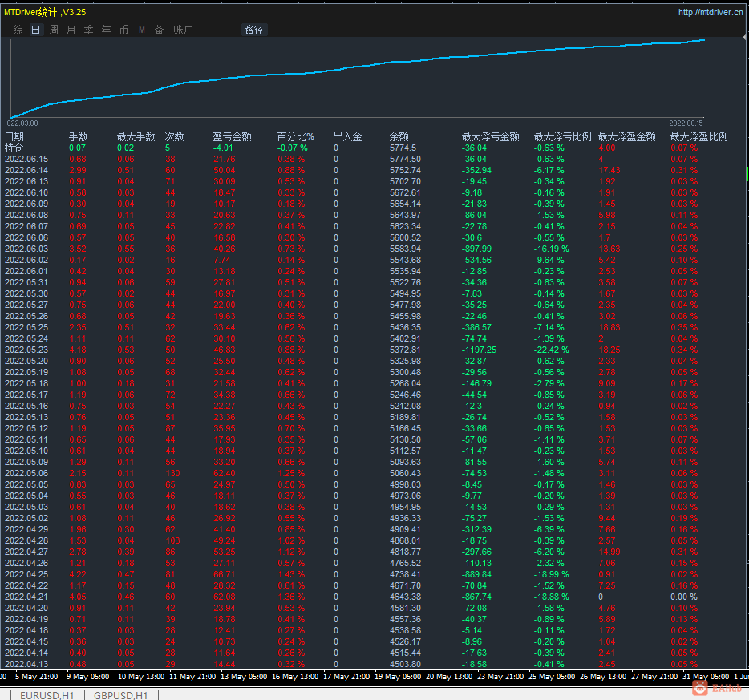Click the 次数 column header
The height and width of the screenshot is (700, 749).
pos(174,136)
